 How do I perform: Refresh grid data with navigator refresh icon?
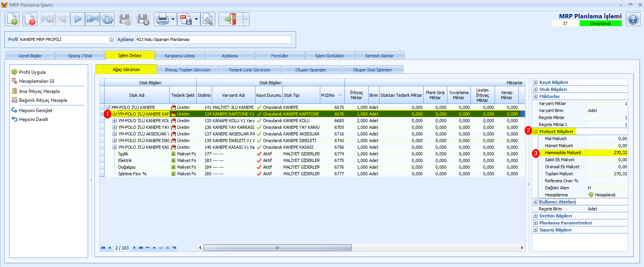[x=174, y=247]
